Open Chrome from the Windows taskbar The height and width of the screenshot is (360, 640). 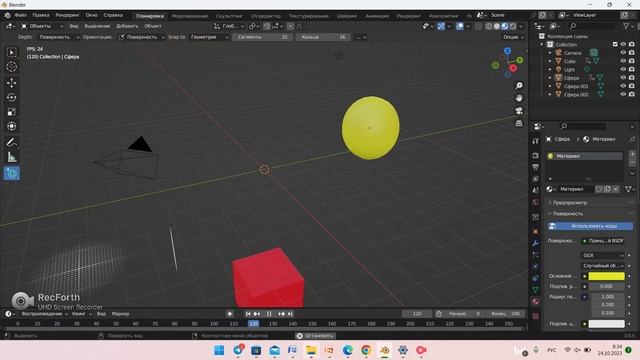click(366, 350)
